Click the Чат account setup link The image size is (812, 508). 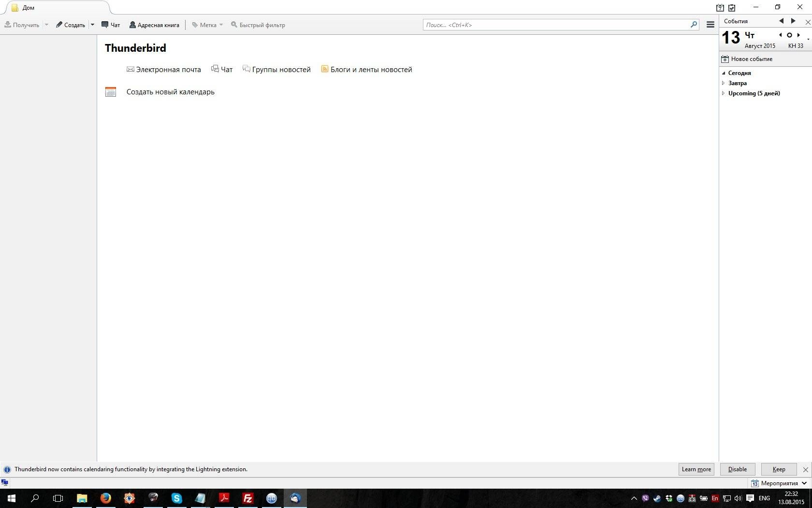(x=222, y=70)
